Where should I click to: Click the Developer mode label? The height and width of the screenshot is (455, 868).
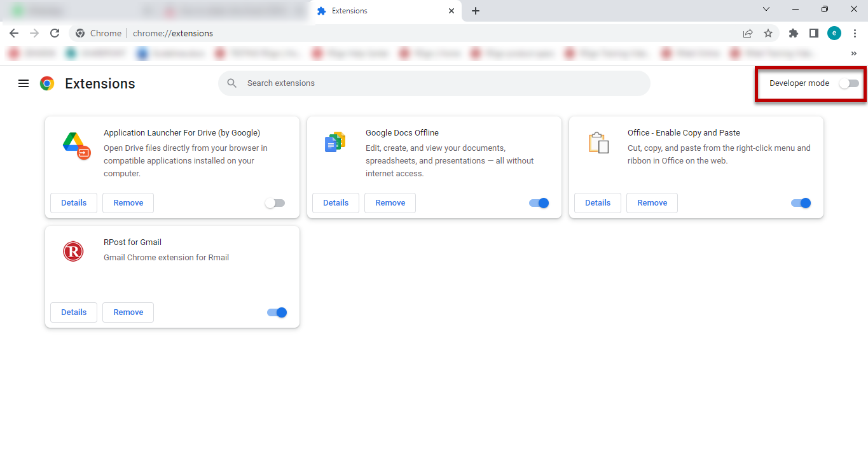(x=799, y=83)
